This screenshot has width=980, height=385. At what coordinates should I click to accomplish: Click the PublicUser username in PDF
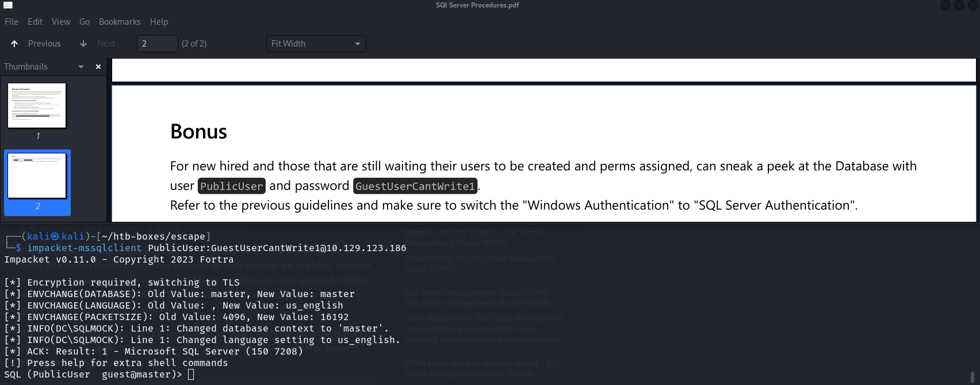(x=232, y=186)
